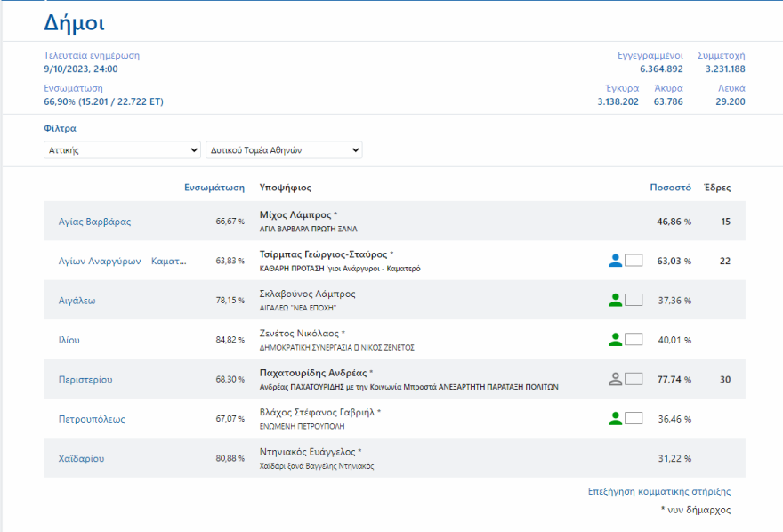Open the Χαϊδαρίου municipality results

click(x=75, y=458)
